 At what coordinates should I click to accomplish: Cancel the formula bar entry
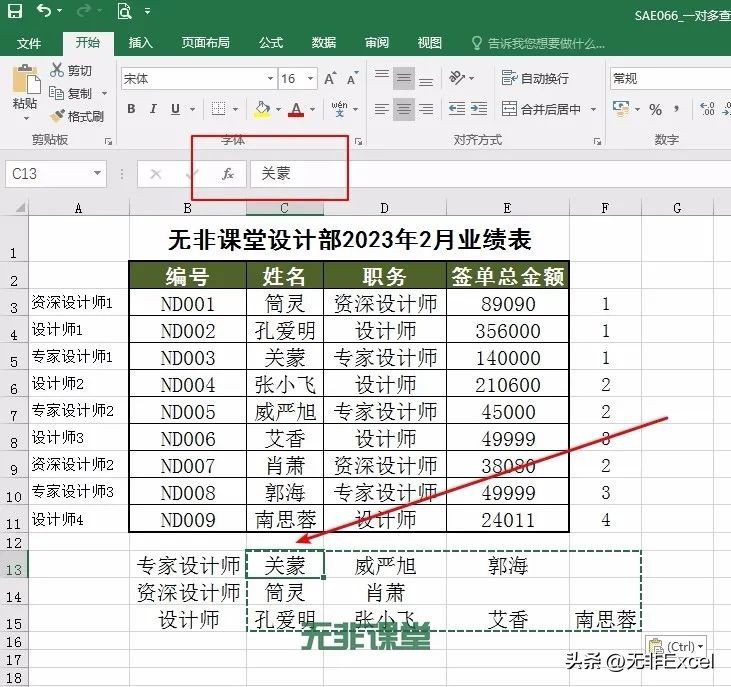click(x=156, y=174)
